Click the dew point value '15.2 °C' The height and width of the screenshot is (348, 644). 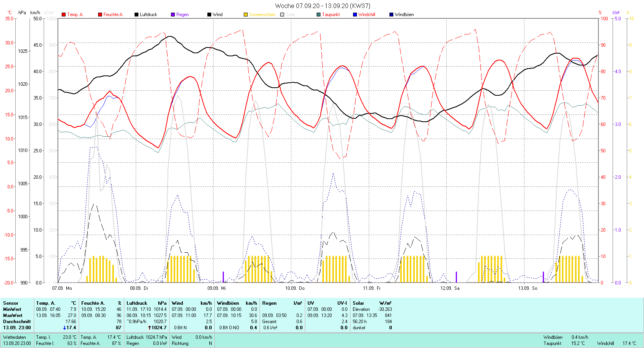578,343
